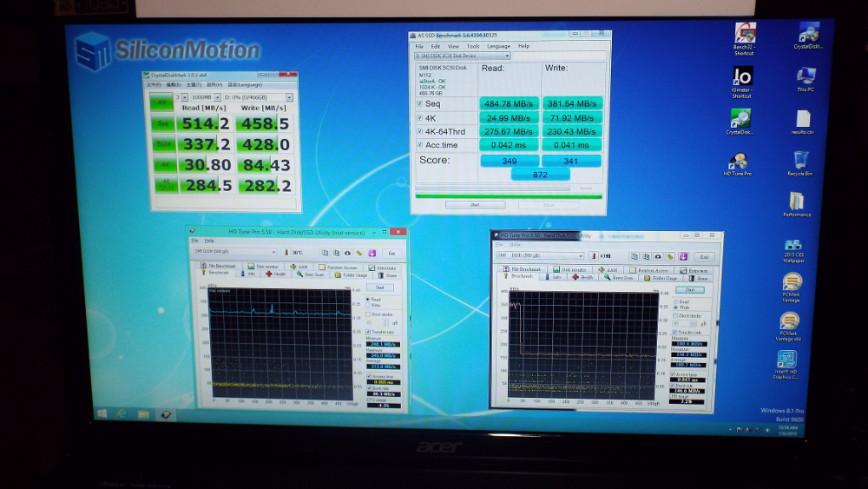Click camera screenshot icon in trial HD Tune toolbar
The image size is (868, 489).
pos(348,253)
